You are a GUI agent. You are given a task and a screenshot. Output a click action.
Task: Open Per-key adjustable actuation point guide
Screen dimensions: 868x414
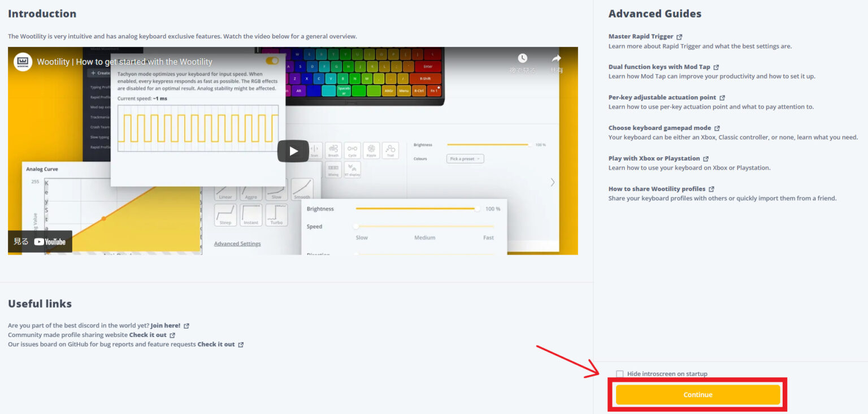tap(662, 97)
